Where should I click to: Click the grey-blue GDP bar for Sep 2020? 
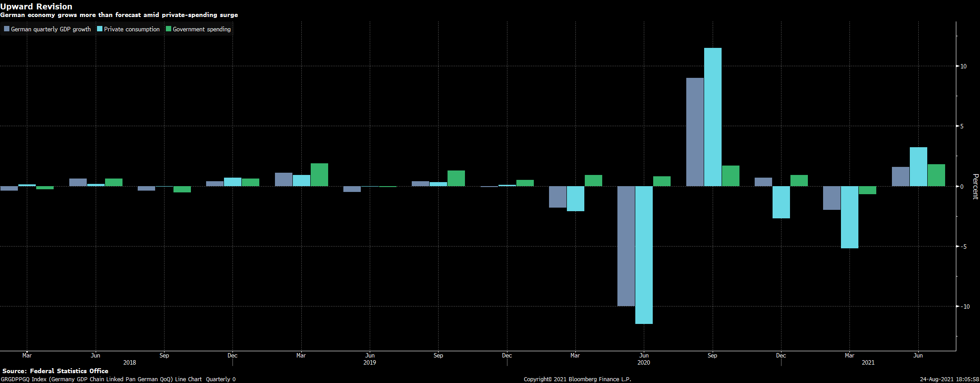click(695, 132)
